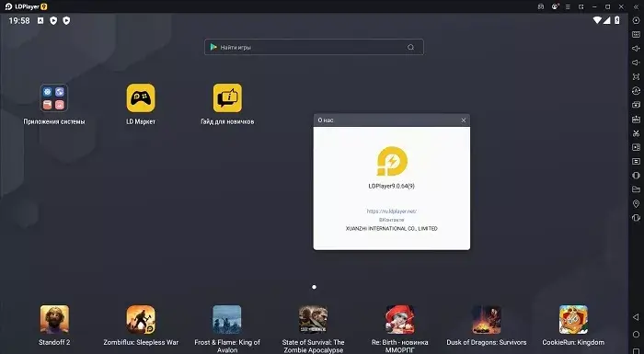Click the Wi-Fi status icon
644x354 pixels.
point(597,20)
